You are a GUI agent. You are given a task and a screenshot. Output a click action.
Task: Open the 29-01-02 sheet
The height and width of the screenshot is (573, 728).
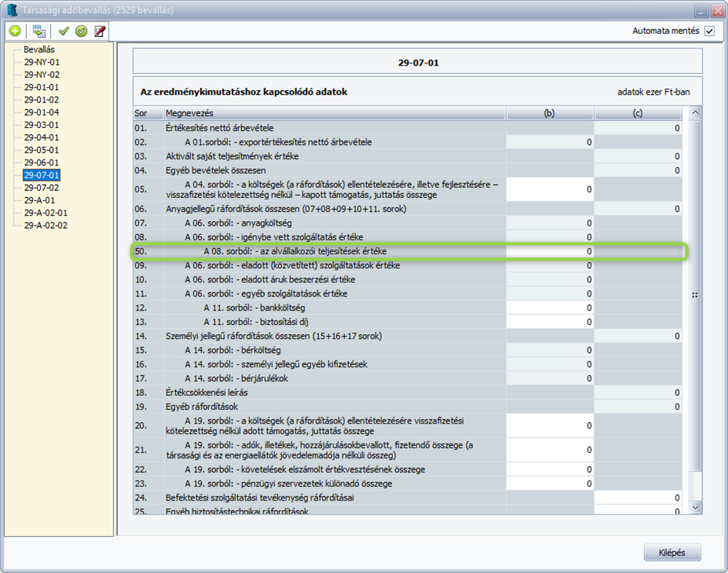(x=42, y=99)
